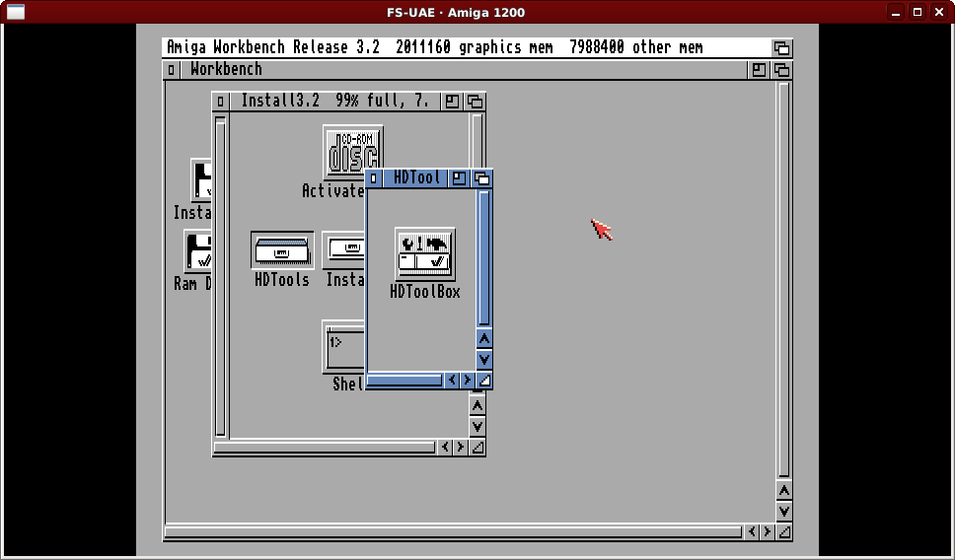Viewport: 955px width, 560px height.
Task: Close the Workbench window with its close gadget
Action: (x=171, y=70)
